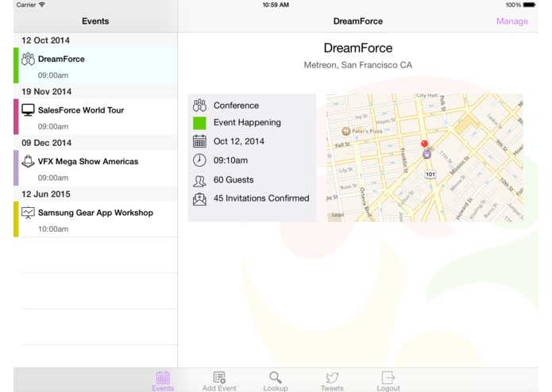Click the Conference type icon in details
The height and width of the screenshot is (392, 552).
click(199, 105)
